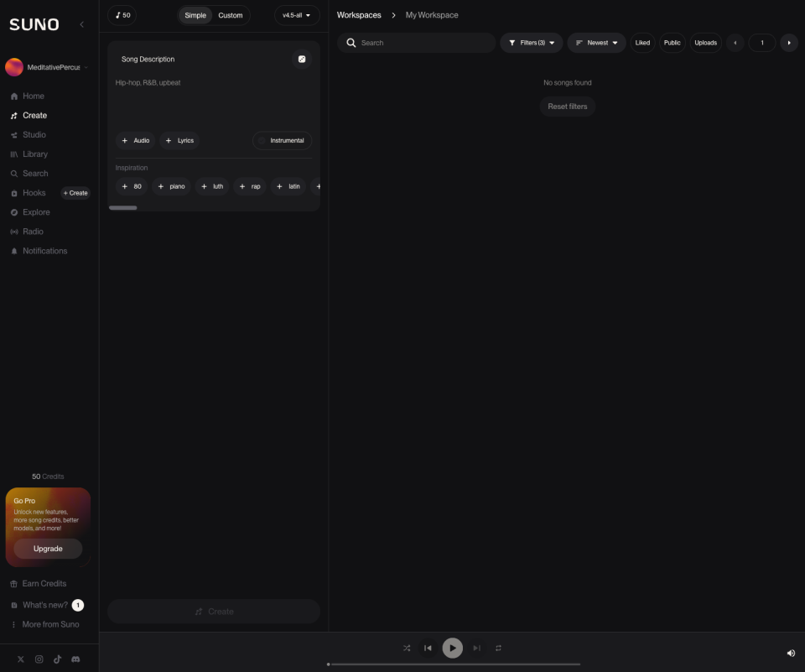Click the volume speaker icon

click(791, 653)
